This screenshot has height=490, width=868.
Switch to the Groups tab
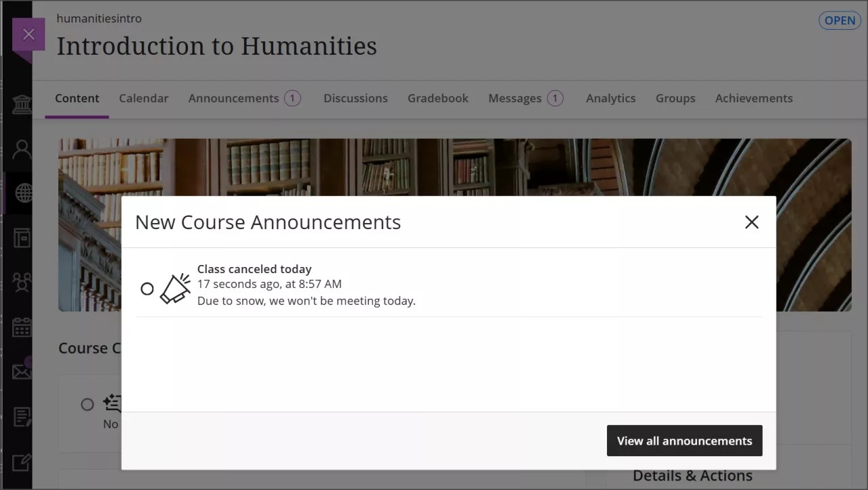[675, 98]
